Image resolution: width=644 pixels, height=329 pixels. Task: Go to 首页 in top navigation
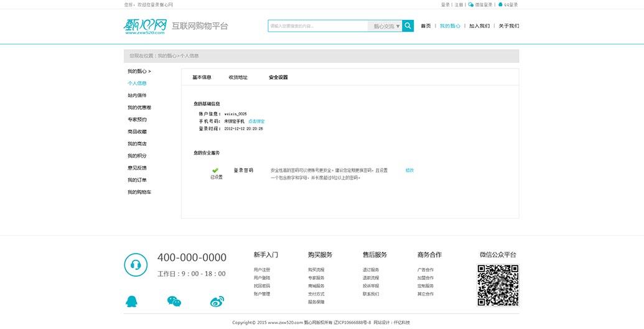pyautogui.click(x=426, y=26)
